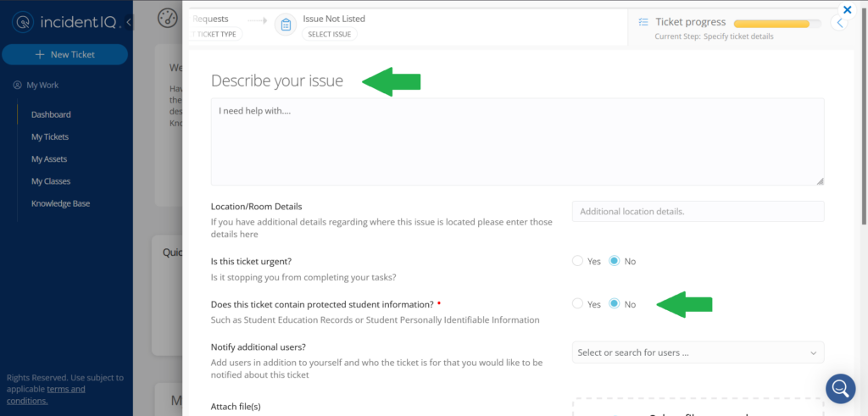868x416 pixels.
Task: Close the ticket dialog with X
Action: (847, 9)
